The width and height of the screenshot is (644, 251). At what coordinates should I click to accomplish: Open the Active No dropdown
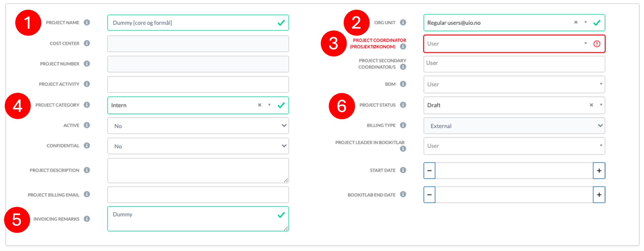coord(198,126)
